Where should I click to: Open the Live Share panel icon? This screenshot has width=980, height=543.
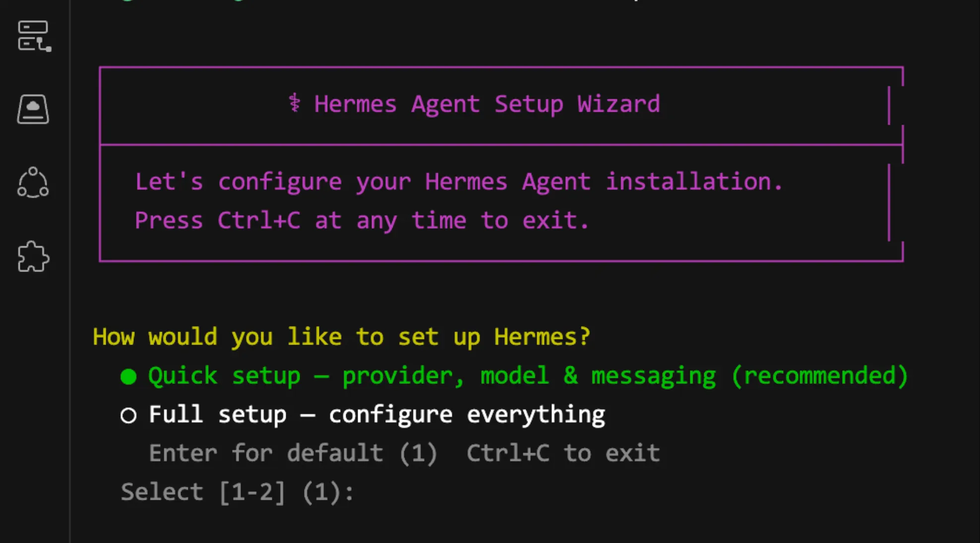tap(33, 183)
